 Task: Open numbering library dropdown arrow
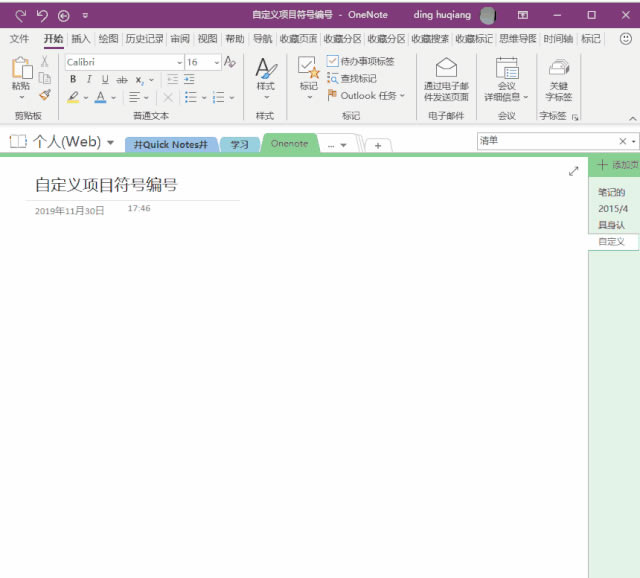click(x=232, y=98)
